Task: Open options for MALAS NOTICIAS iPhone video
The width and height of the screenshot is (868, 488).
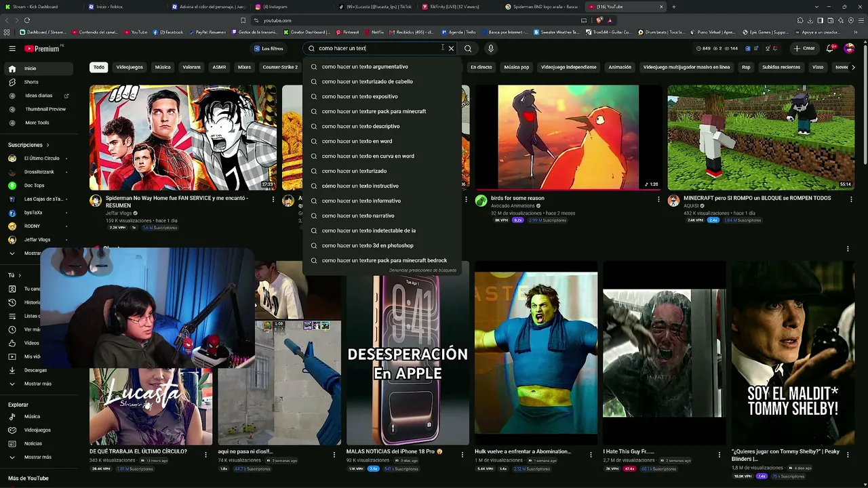Action: (x=462, y=455)
